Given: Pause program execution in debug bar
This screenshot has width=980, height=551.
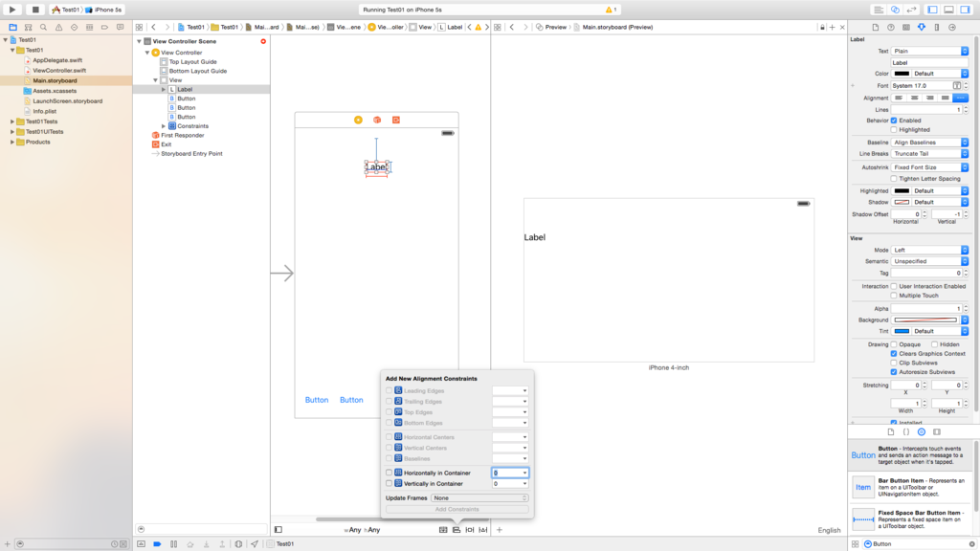Looking at the screenshot, I should click(174, 544).
